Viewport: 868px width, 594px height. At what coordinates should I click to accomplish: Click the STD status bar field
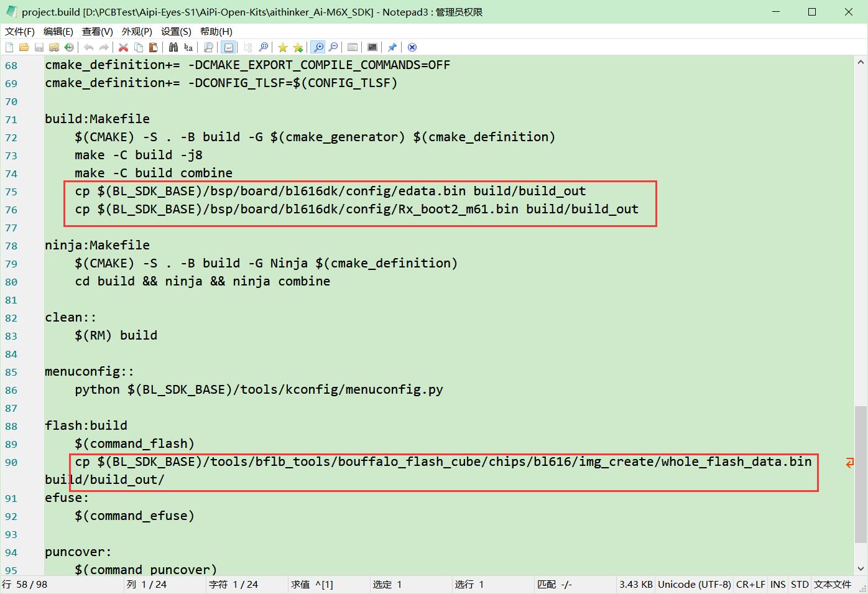click(800, 585)
